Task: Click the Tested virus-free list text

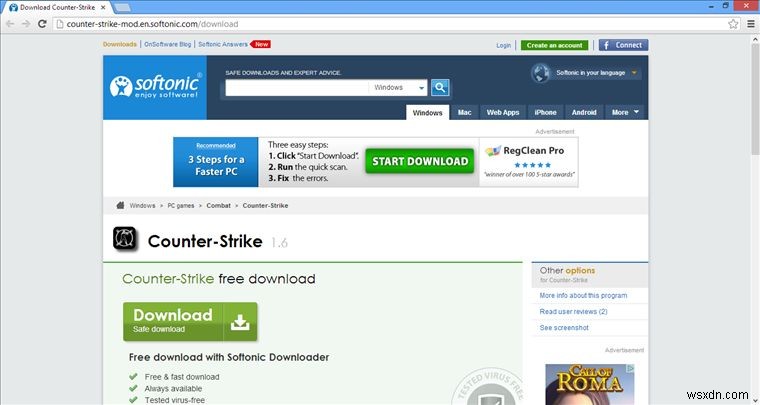Action: pos(174,400)
